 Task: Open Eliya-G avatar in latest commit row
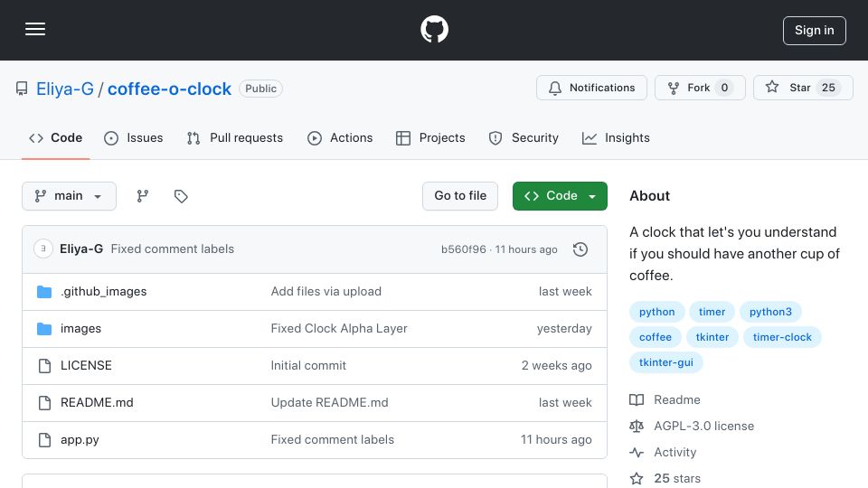point(43,249)
